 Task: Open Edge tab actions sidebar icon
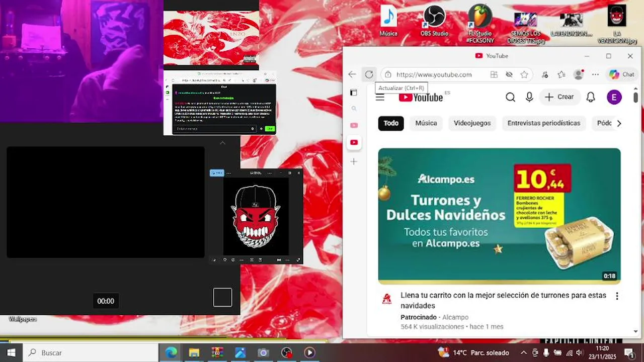click(354, 93)
